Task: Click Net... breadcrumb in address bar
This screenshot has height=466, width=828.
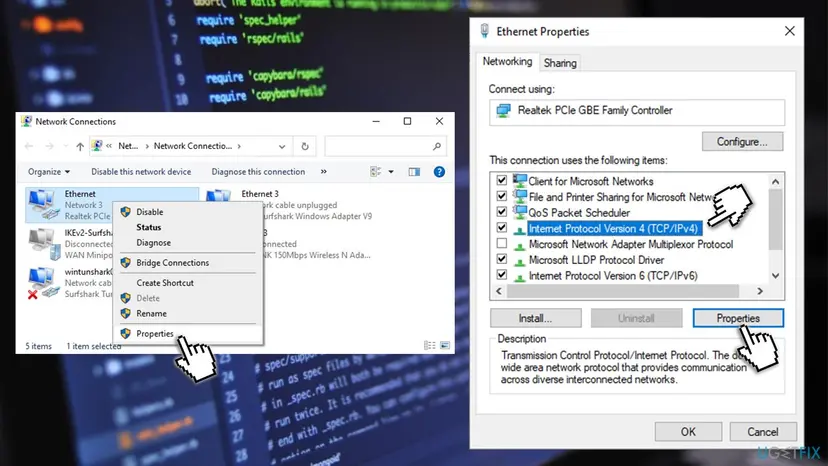Action: coord(128,146)
